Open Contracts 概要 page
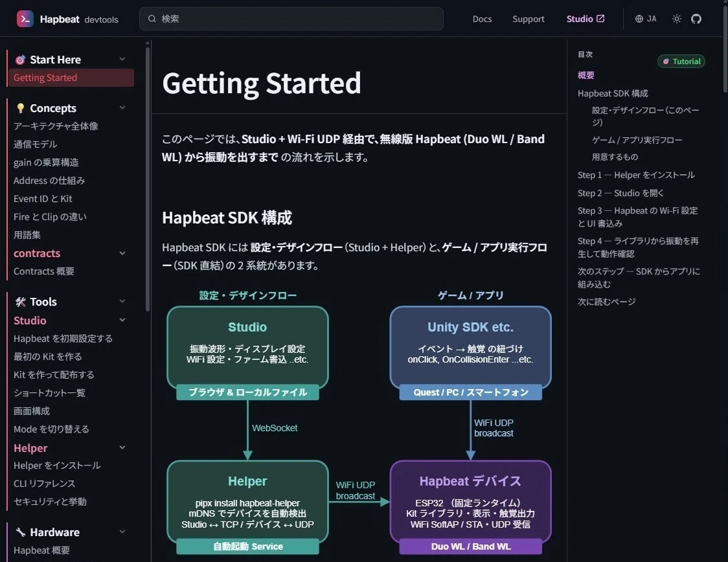 point(43,271)
